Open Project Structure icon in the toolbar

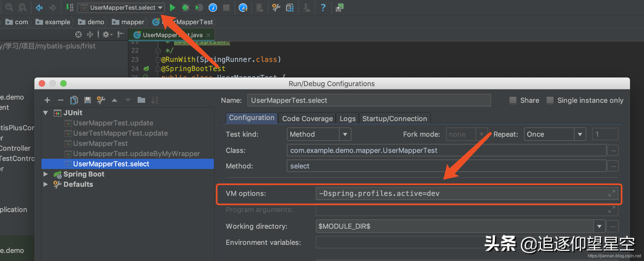(x=290, y=8)
